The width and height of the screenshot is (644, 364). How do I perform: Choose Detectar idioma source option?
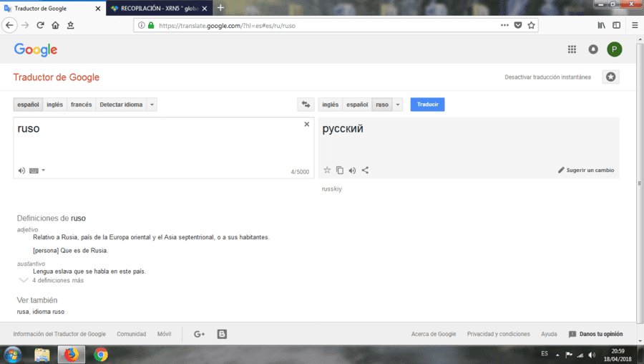click(121, 105)
